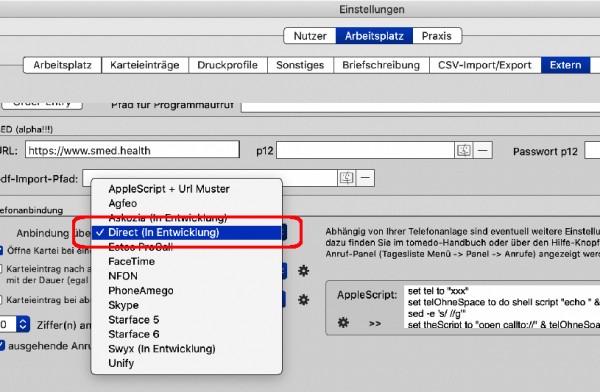Remove pdf-Import-Pfad with minus button
This screenshot has height=392, width=600.
[365, 178]
